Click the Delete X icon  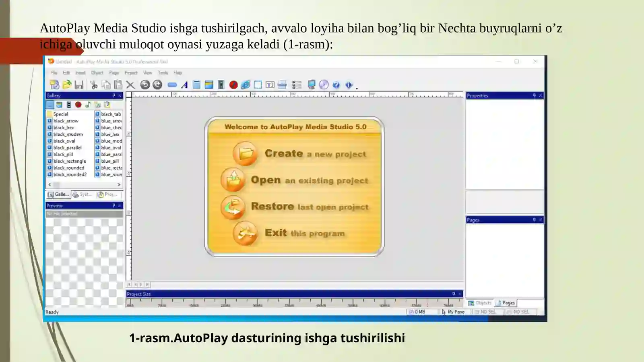tap(130, 85)
